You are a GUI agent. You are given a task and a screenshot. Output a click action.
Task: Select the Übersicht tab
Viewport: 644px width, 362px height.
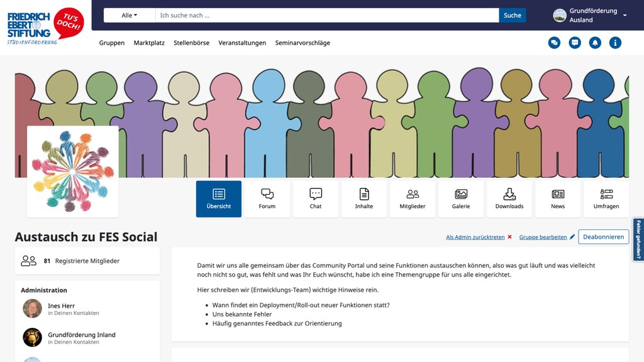coord(218,199)
